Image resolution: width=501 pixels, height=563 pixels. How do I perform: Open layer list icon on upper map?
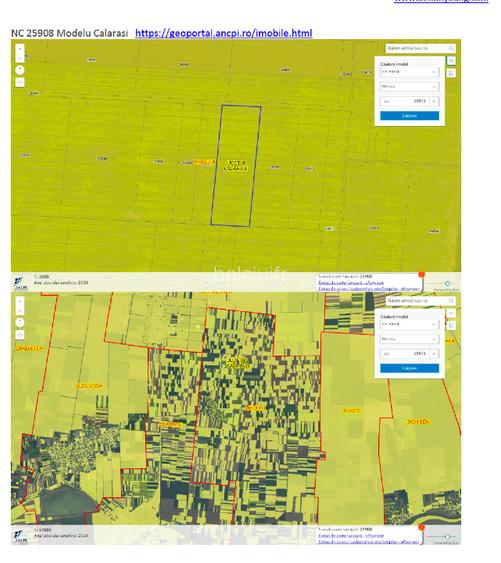(451, 73)
